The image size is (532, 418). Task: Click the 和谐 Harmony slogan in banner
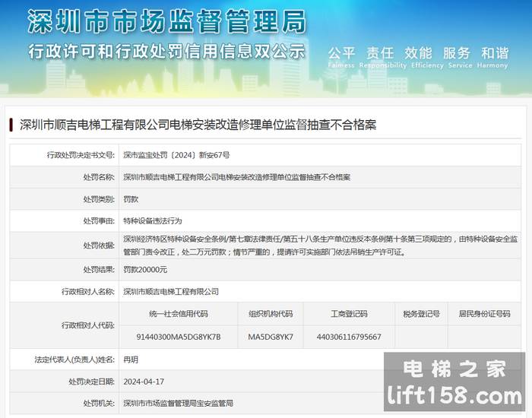pos(492,57)
